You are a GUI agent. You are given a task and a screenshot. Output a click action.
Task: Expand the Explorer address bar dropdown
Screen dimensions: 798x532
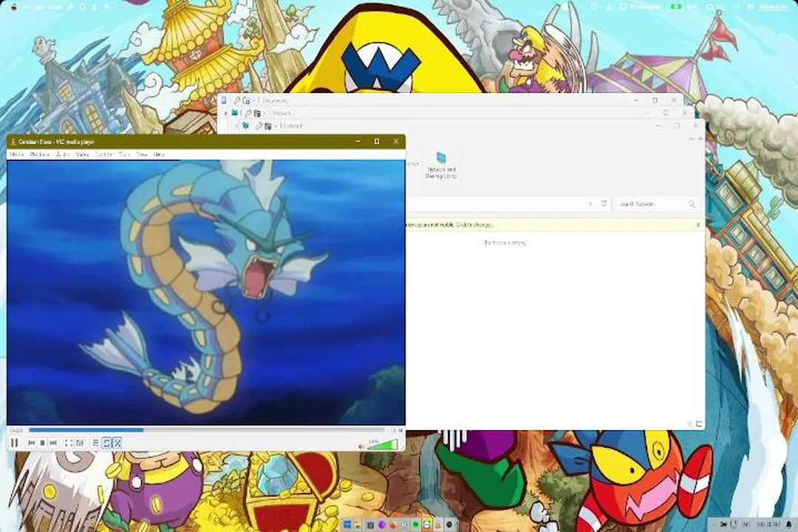[x=590, y=204]
